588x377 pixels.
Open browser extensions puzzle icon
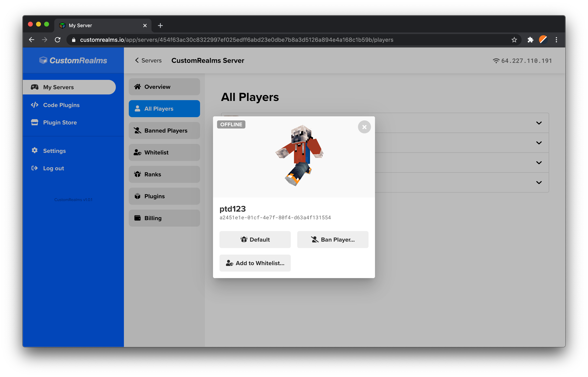point(530,40)
